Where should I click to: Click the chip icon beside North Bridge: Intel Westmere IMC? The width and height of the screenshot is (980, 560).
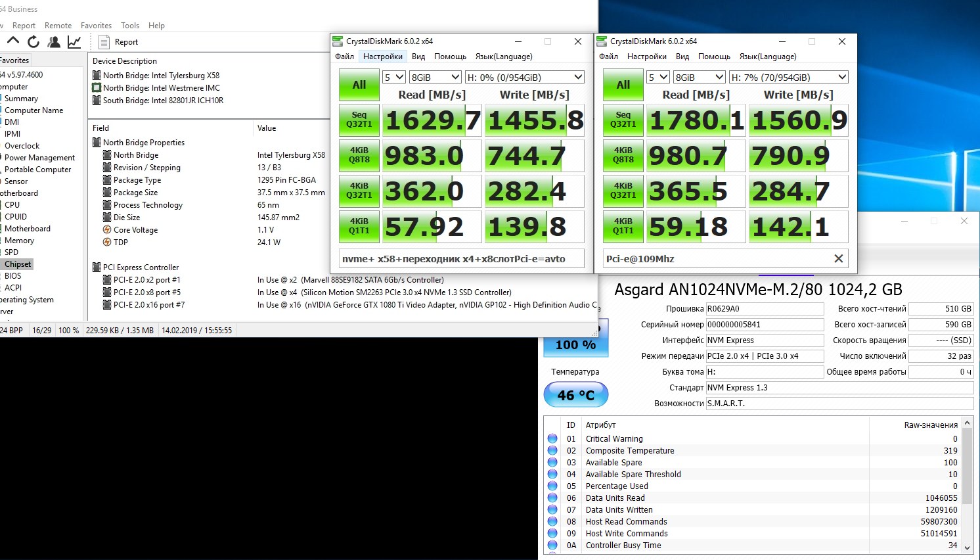[x=97, y=88]
